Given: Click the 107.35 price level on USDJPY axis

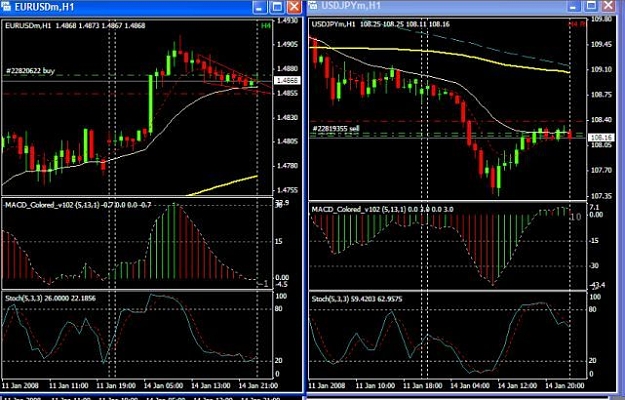Looking at the screenshot, I should pos(601,196).
